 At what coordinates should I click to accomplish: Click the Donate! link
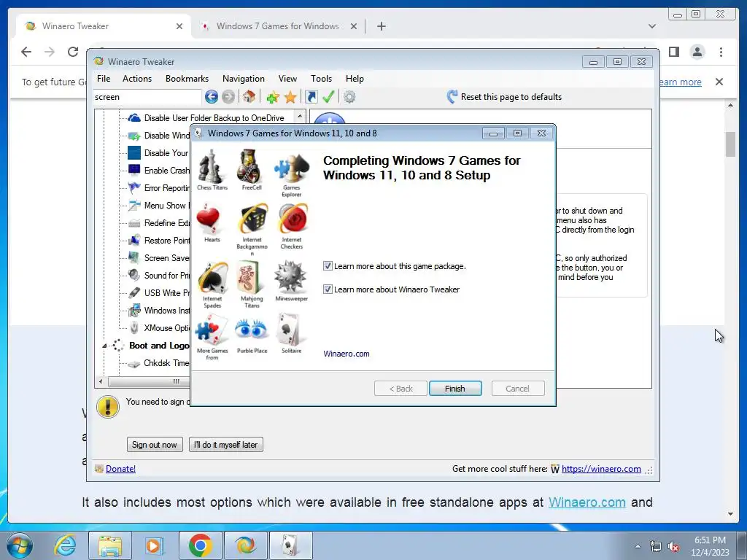120,469
